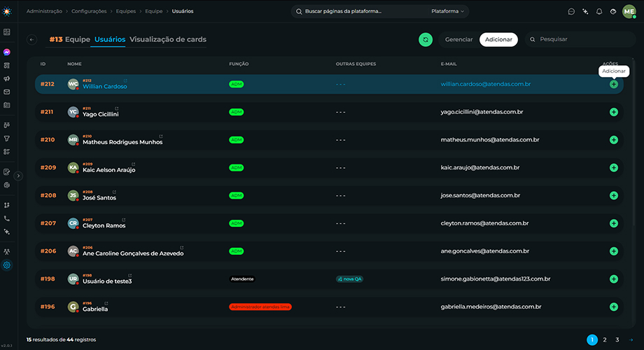Go to Equipe breadcrumb
The height and width of the screenshot is (350, 644).
point(153,11)
